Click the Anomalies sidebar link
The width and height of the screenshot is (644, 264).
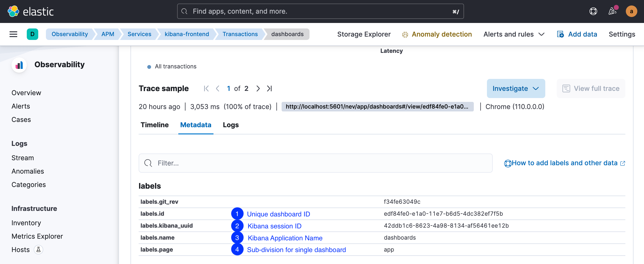point(27,171)
